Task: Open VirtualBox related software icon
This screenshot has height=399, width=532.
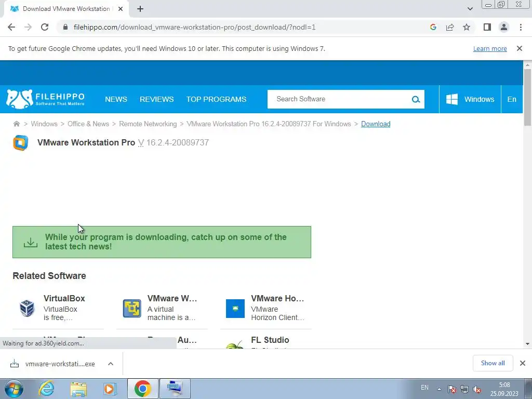Action: tap(27, 308)
